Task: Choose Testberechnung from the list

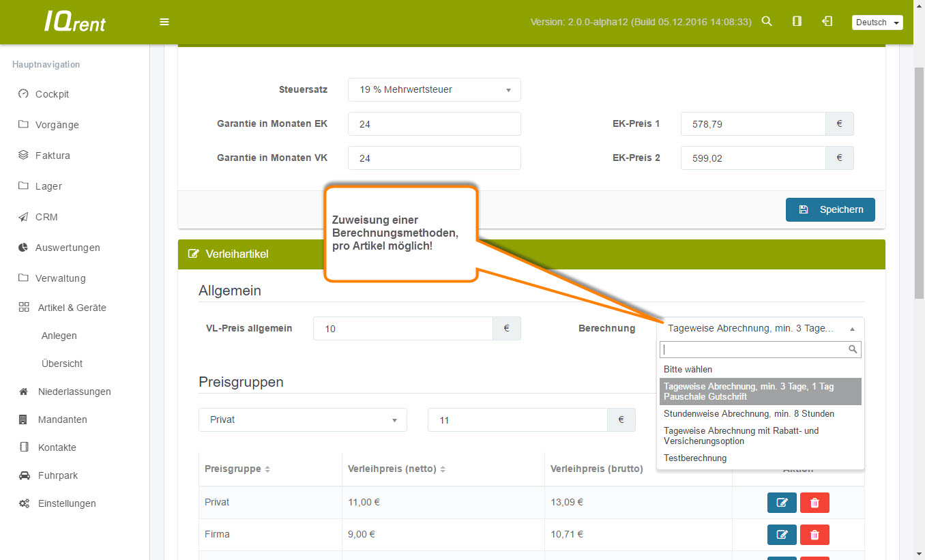Action: 695,458
